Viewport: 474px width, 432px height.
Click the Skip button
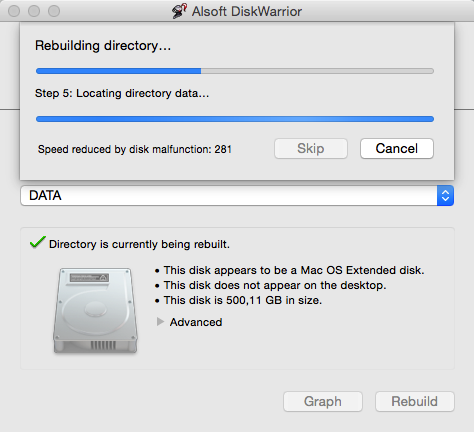(311, 148)
